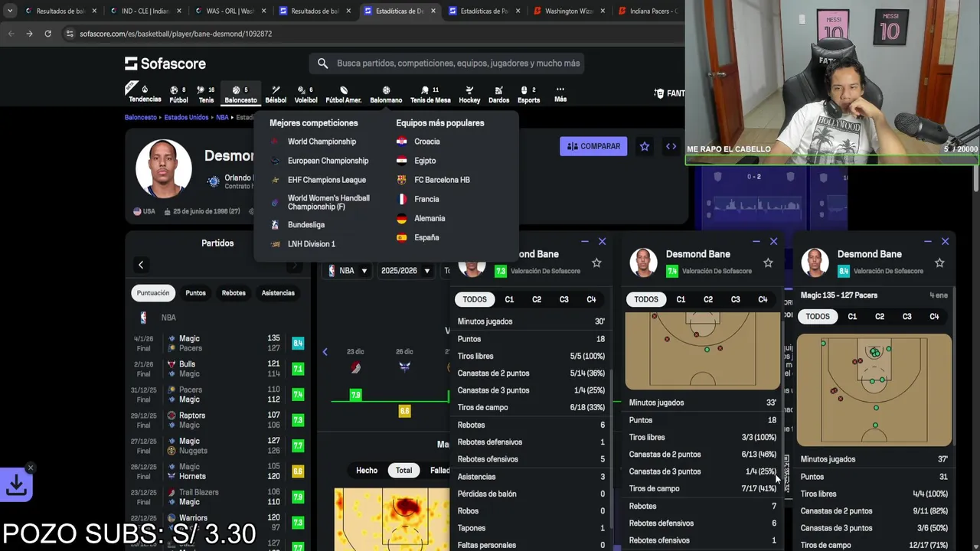Filter matches by Asistencias
This screenshot has height=551, width=980.
[278, 293]
